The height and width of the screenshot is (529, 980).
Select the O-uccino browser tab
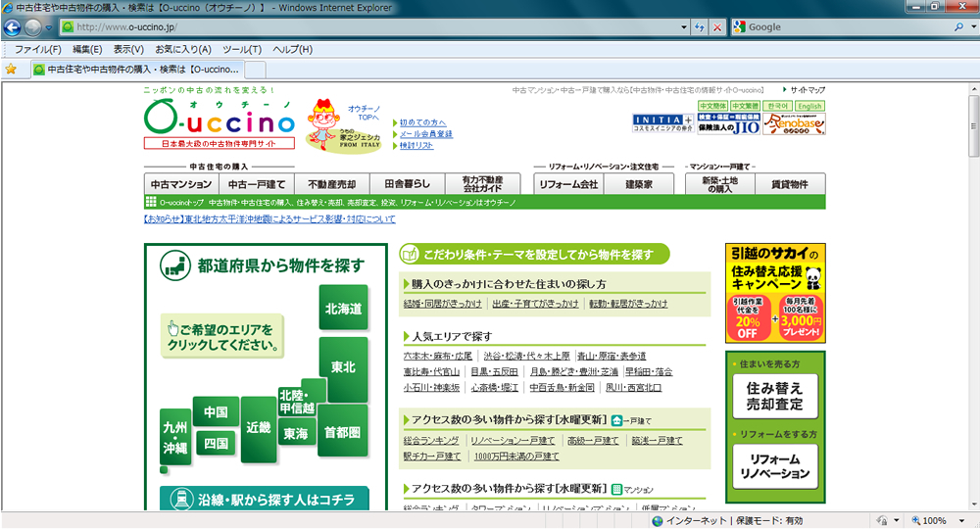137,70
